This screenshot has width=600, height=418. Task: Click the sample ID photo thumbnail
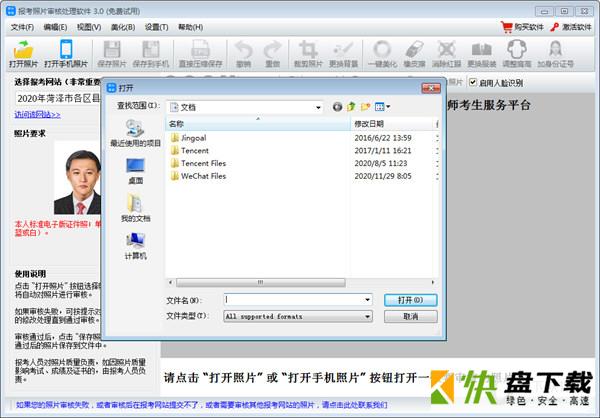pyautogui.click(x=78, y=178)
